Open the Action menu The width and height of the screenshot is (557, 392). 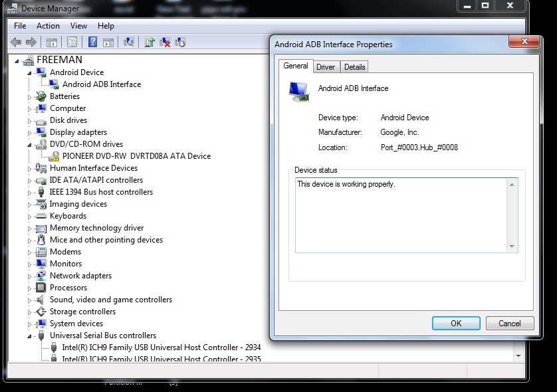48,26
